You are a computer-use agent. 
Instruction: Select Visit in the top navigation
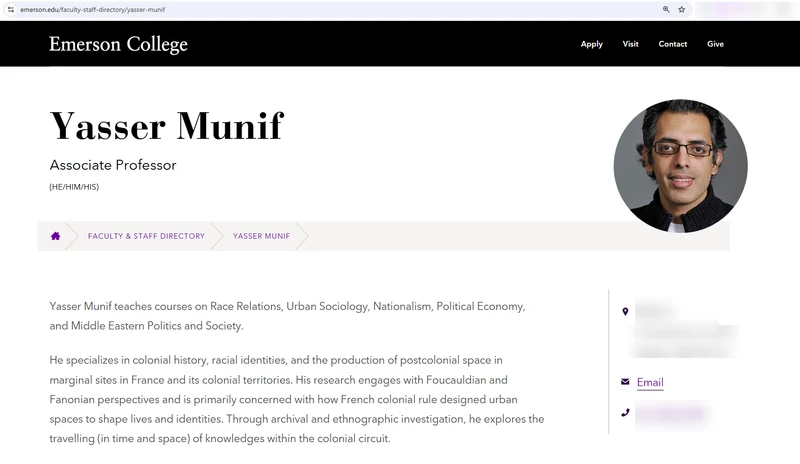tap(630, 44)
